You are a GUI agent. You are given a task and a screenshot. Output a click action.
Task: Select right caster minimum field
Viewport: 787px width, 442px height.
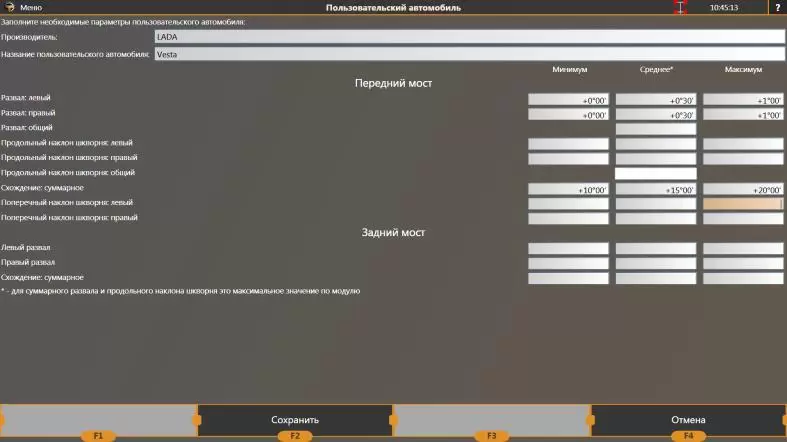click(568, 159)
